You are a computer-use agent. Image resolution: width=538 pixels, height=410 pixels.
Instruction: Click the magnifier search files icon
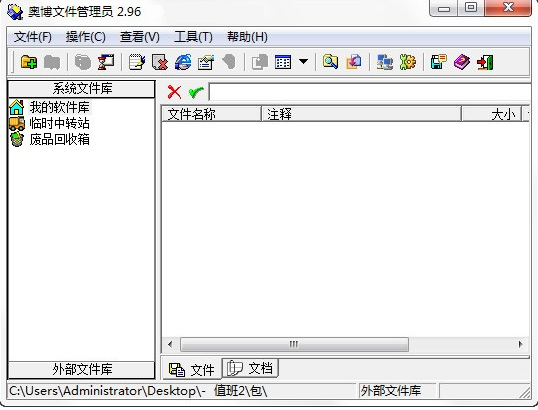[x=330, y=62]
